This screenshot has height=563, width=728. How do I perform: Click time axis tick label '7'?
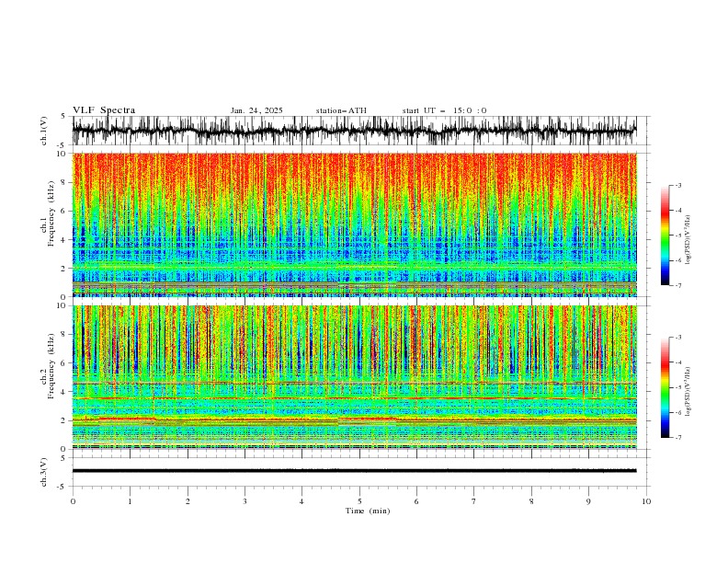pyautogui.click(x=474, y=501)
